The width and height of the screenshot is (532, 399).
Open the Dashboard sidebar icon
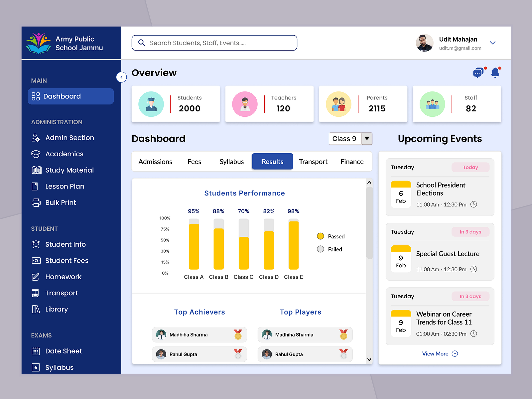point(36,96)
